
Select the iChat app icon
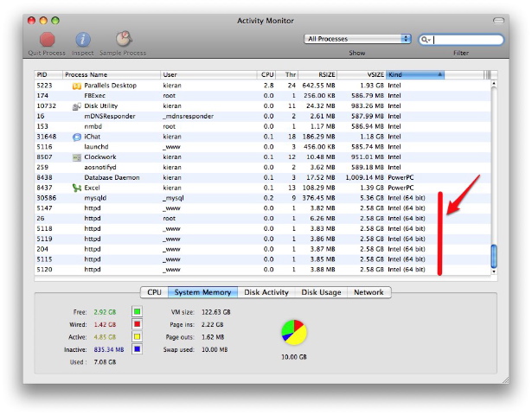[77, 137]
